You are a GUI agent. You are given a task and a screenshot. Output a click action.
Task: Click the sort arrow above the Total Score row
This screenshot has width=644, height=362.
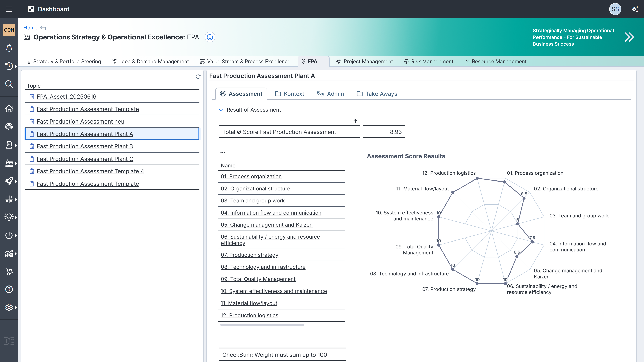pyautogui.click(x=355, y=121)
